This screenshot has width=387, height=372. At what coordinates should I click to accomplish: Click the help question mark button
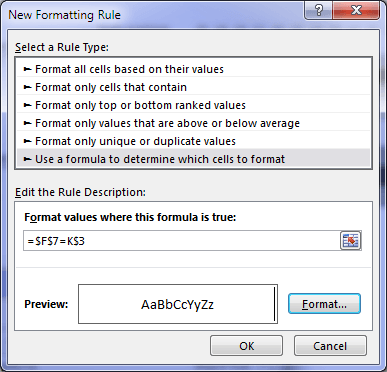319,11
